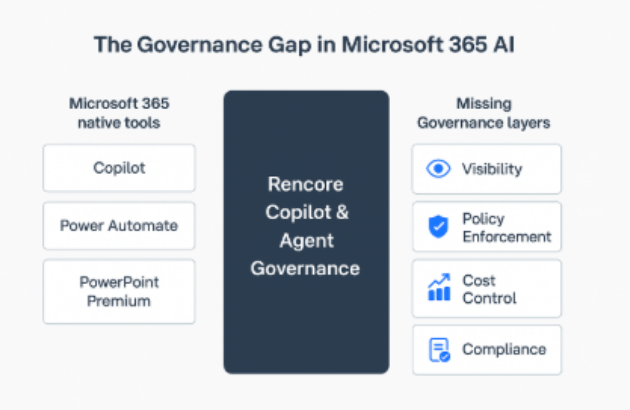This screenshot has width=630, height=410.
Task: Click the Compliance card
Action: tap(487, 350)
